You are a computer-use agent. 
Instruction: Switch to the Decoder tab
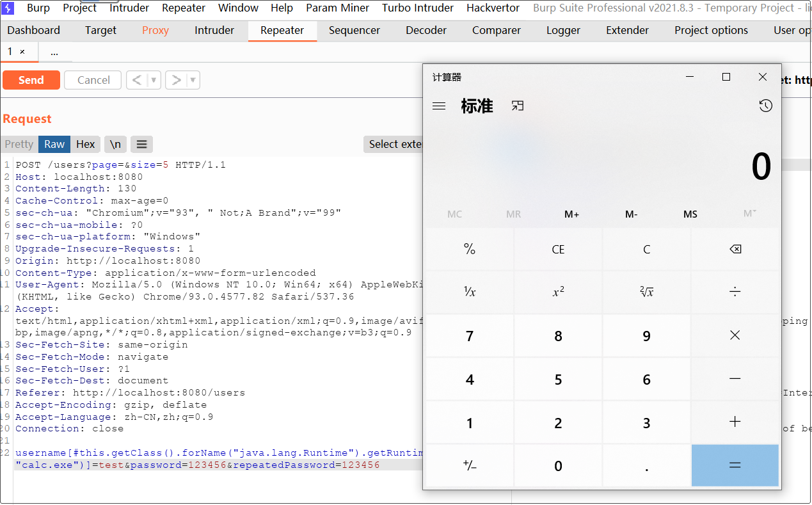click(426, 30)
